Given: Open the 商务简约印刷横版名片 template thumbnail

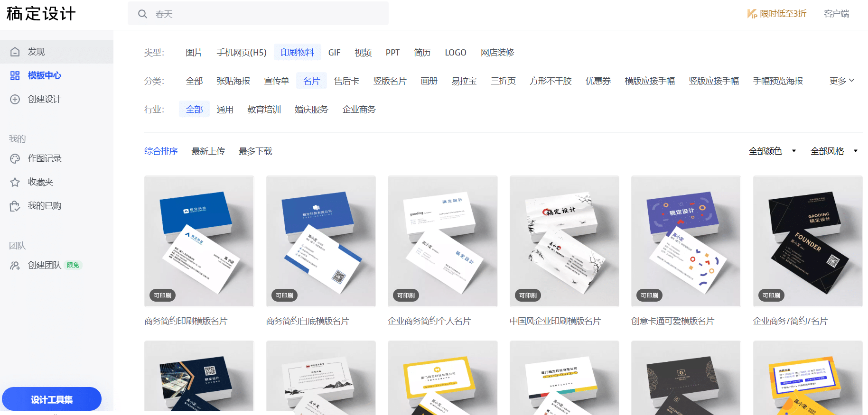Looking at the screenshot, I should coord(199,241).
